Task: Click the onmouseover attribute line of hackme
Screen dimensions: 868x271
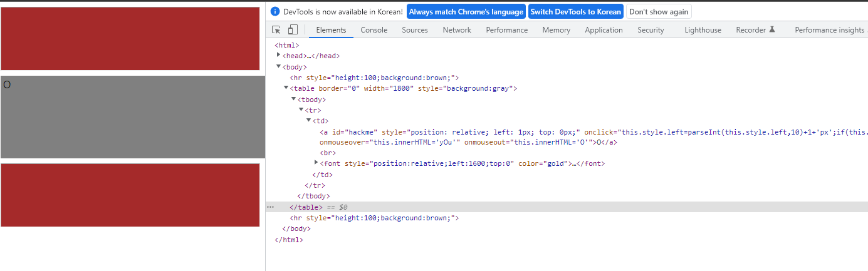Action: tap(468, 142)
